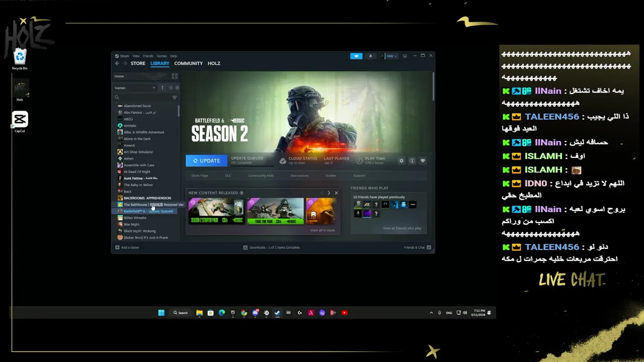Add Battlefield 6 to favorites with heart

tap(423, 161)
